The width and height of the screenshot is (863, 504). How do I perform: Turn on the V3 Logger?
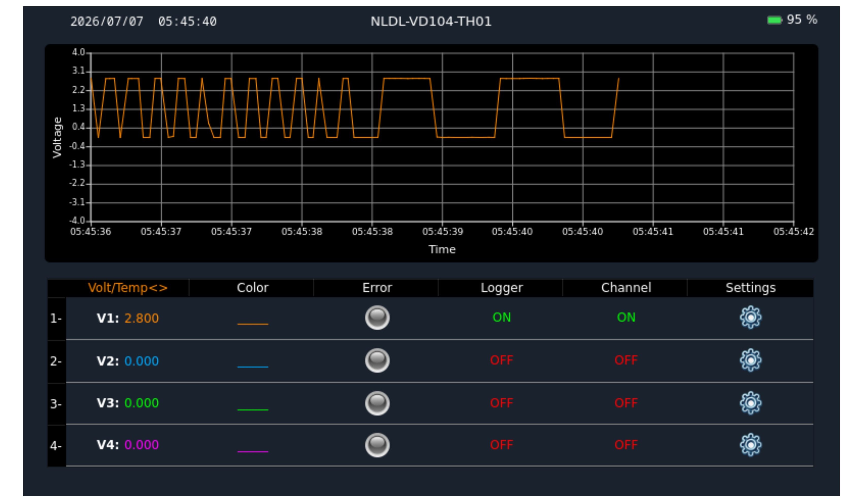point(501,403)
